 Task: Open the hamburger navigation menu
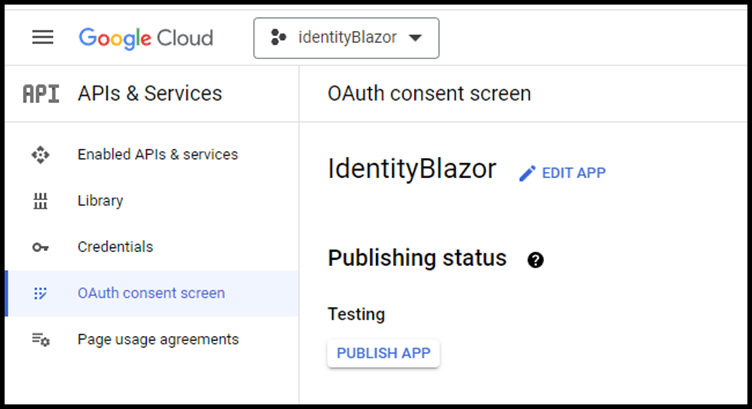click(43, 37)
